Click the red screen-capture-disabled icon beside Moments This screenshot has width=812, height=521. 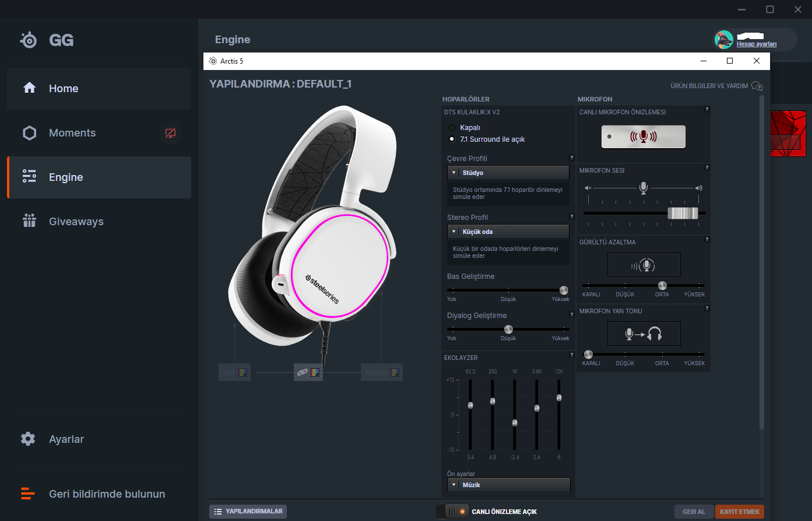[170, 133]
